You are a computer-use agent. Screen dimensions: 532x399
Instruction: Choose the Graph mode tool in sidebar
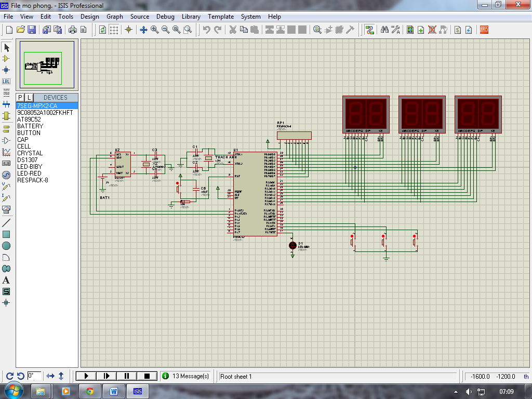coord(6,152)
